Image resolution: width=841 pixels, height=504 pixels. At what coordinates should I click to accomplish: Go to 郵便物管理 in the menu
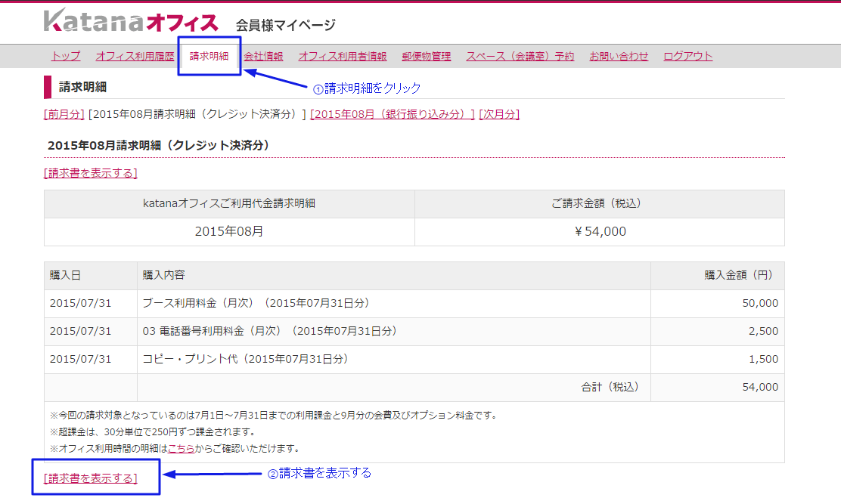click(x=426, y=56)
